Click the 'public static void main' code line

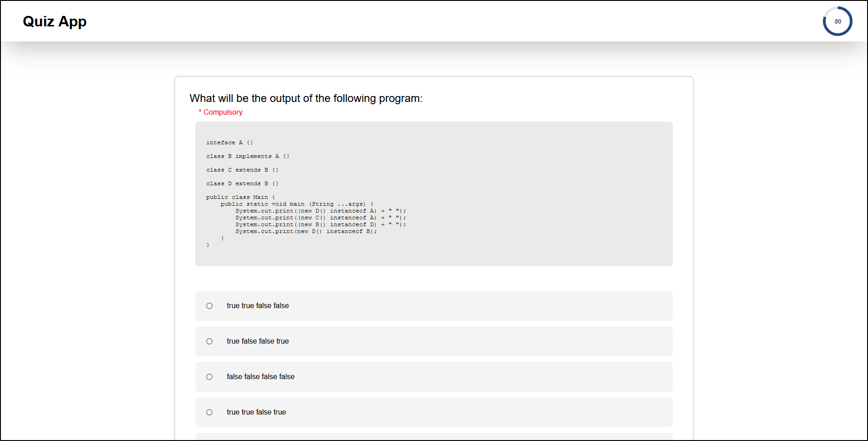[x=297, y=204]
